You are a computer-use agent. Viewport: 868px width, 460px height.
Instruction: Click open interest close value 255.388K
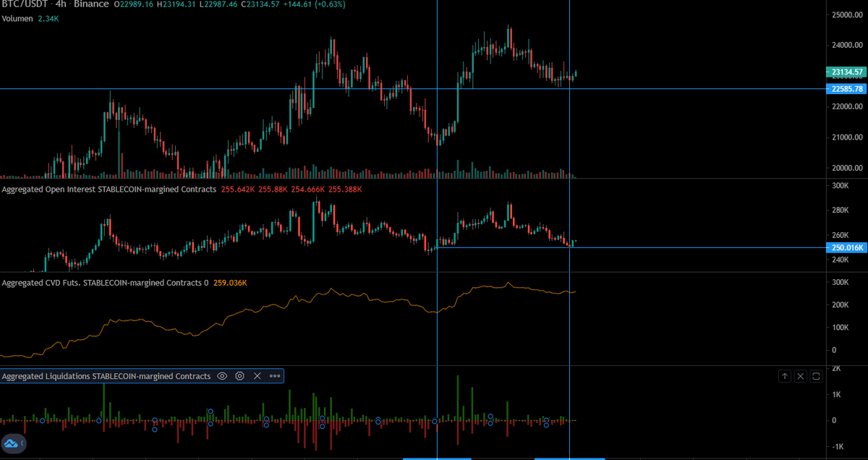(x=345, y=189)
